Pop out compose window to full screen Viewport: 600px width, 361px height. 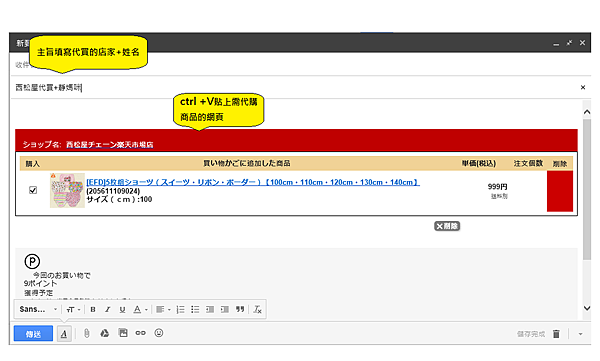pos(569,43)
